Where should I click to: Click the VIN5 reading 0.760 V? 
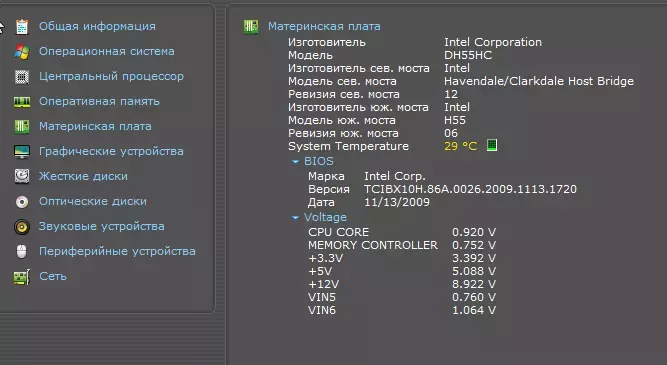[474, 297]
